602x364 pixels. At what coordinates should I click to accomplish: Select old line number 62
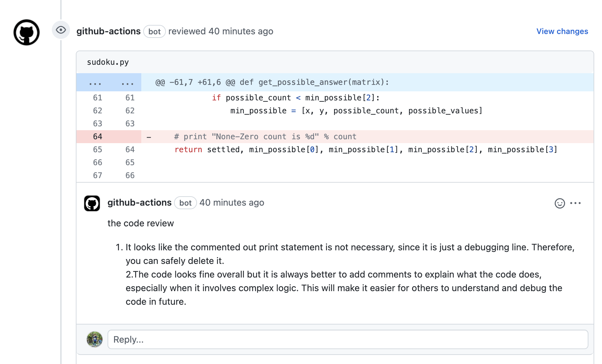point(98,111)
